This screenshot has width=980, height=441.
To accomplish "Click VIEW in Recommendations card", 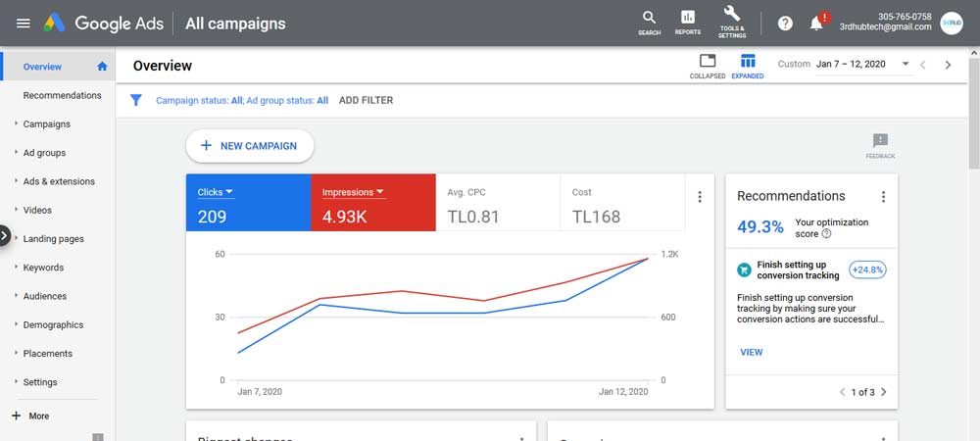I will point(752,352).
